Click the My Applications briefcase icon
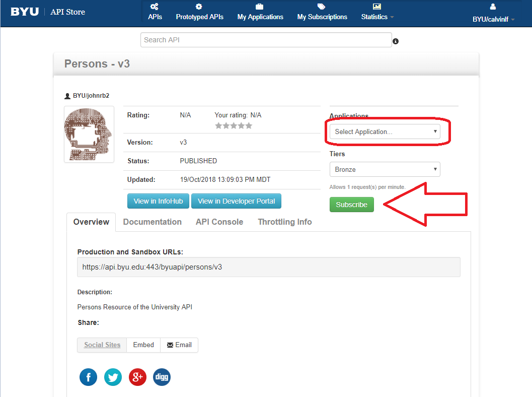 pyautogui.click(x=260, y=7)
